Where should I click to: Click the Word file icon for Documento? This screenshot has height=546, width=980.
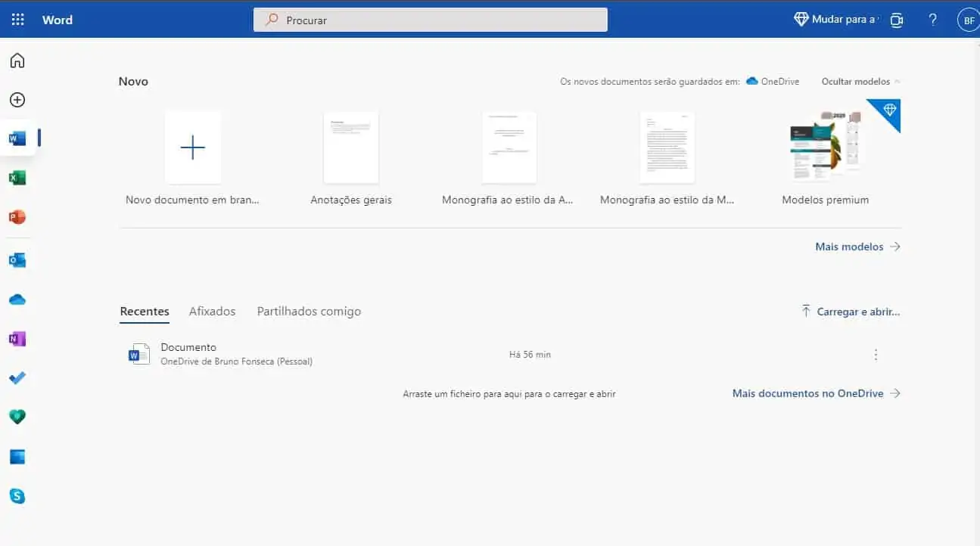pyautogui.click(x=139, y=354)
